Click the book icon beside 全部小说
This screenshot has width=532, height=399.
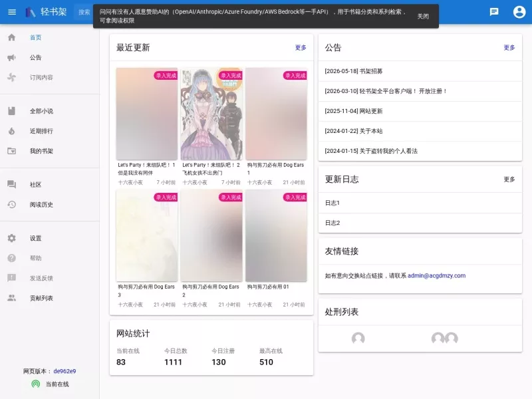tap(11, 111)
